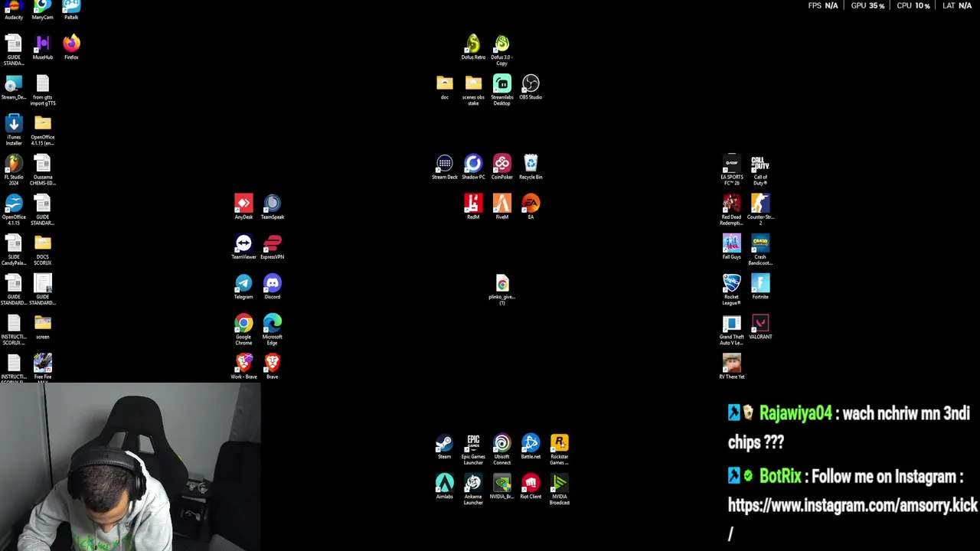Open RV There Yet game

pyautogui.click(x=732, y=367)
